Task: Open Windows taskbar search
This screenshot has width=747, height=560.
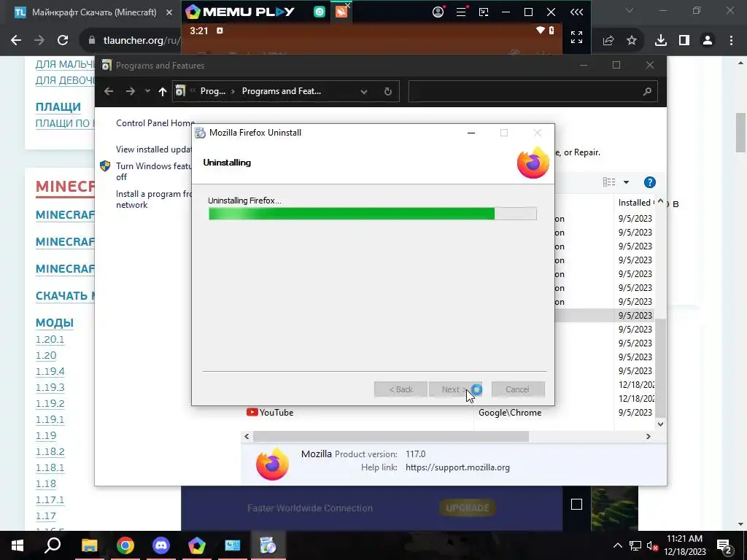Action: pos(53,545)
